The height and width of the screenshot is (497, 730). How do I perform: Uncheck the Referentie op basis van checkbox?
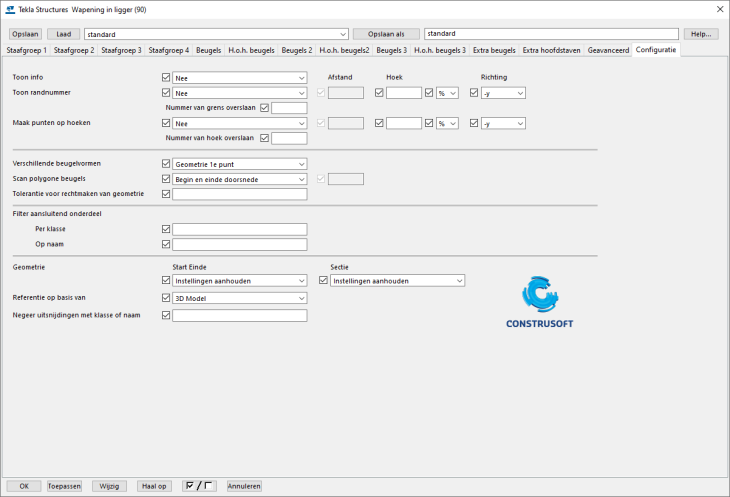point(166,297)
